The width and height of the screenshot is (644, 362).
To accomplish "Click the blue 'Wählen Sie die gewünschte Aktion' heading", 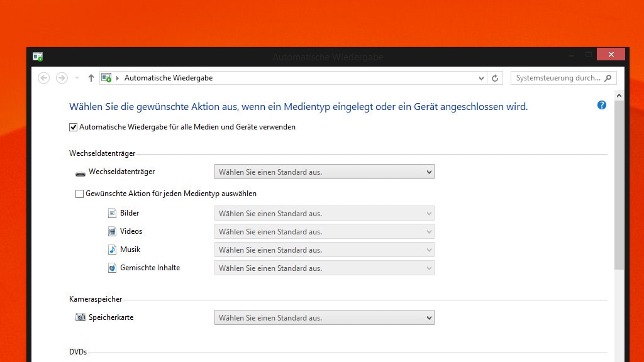I will click(298, 107).
